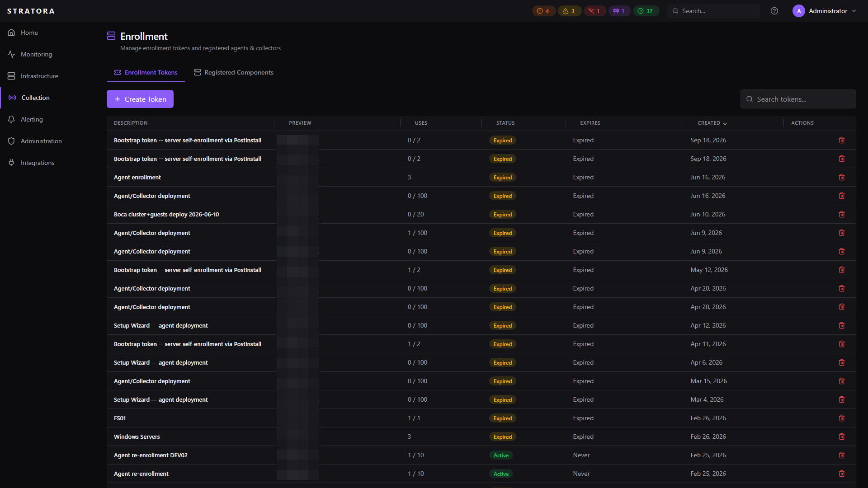Image resolution: width=868 pixels, height=488 pixels.
Task: Click the Mar 15, 2026 created date
Action: click(x=708, y=381)
